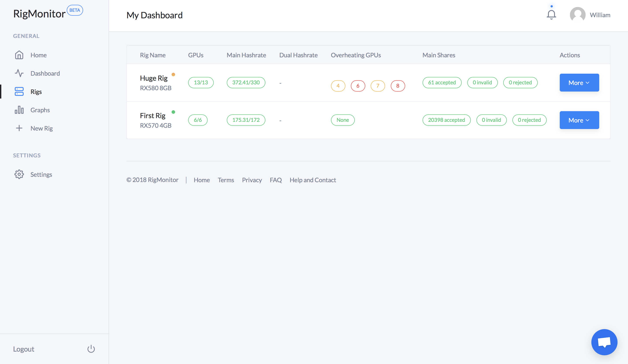
Task: Click the Graphs bar chart icon
Action: tap(19, 110)
